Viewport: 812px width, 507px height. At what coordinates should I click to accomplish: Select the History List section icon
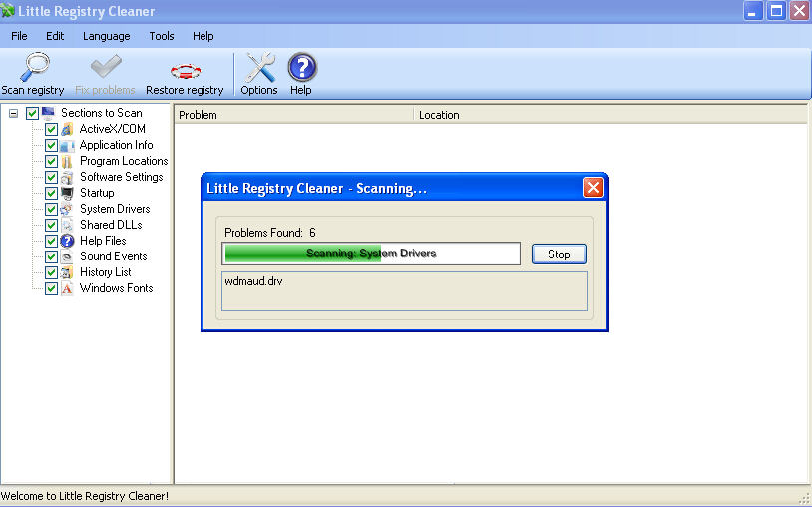(67, 272)
